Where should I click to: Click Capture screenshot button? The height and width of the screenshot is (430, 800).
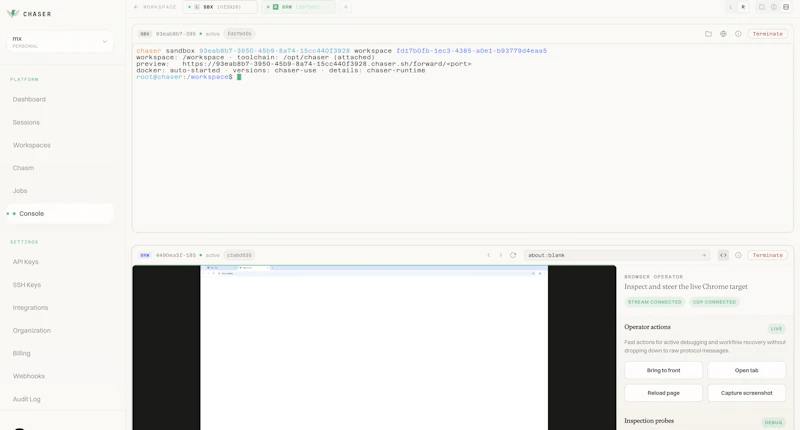(x=746, y=393)
